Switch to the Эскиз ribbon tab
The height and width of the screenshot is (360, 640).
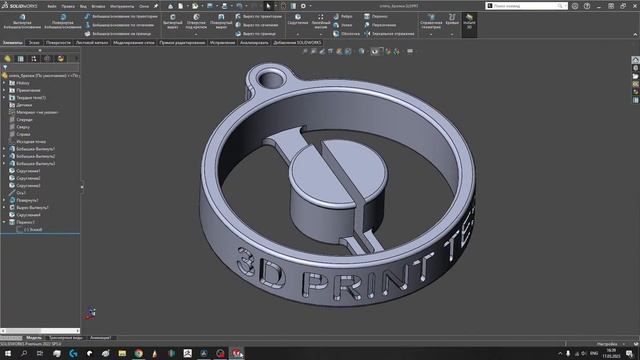coord(34,42)
